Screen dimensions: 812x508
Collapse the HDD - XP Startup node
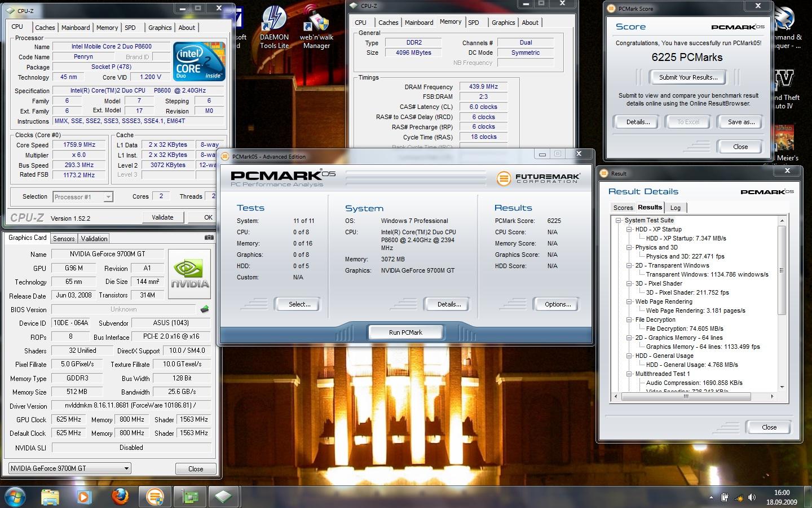click(x=629, y=229)
